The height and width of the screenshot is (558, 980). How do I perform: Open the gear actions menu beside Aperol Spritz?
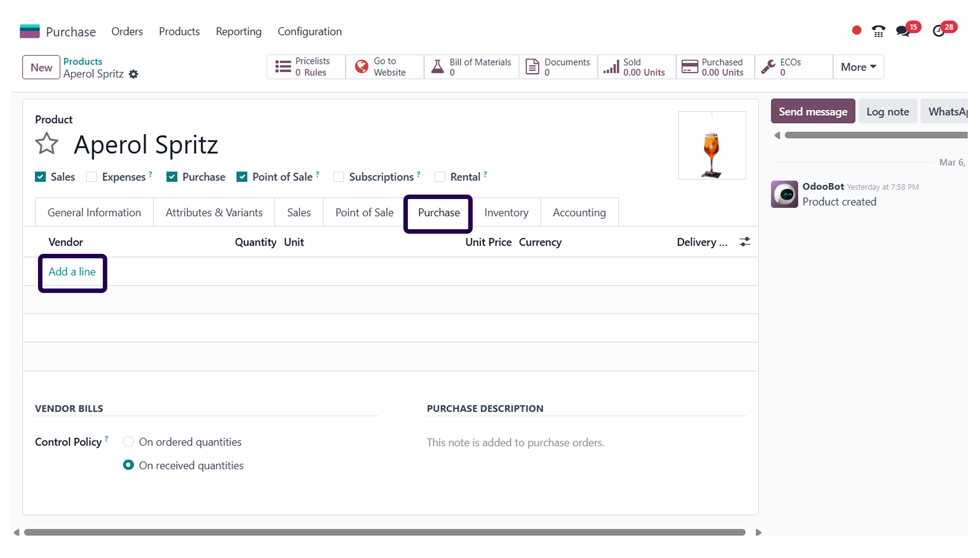coord(133,74)
